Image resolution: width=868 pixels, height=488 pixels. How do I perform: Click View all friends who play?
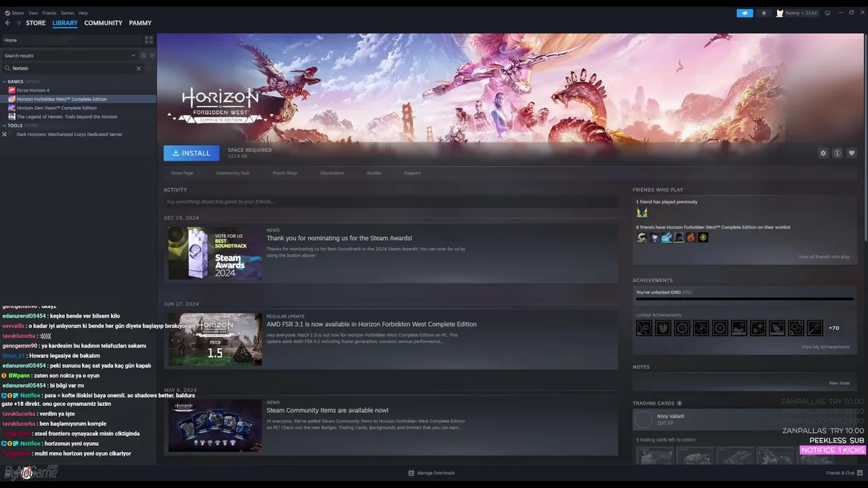824,257
